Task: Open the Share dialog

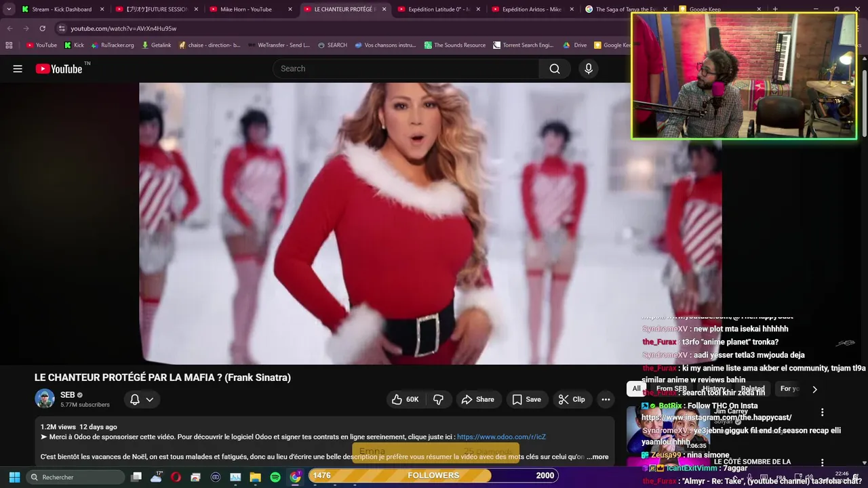Action: coord(477,399)
